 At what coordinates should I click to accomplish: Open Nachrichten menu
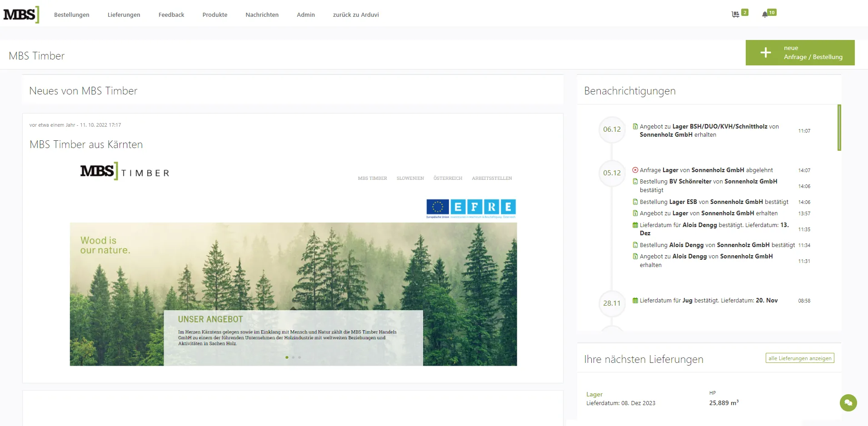click(262, 15)
